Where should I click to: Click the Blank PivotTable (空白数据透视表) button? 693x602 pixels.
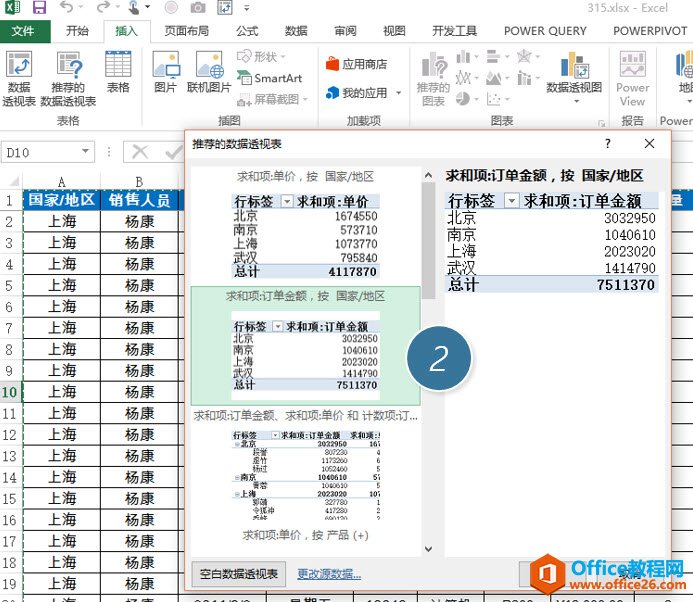(x=239, y=574)
